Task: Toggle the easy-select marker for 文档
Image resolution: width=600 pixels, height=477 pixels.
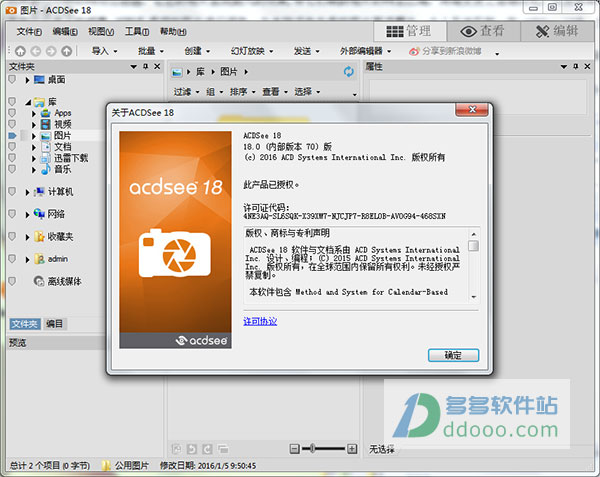Action: point(12,147)
